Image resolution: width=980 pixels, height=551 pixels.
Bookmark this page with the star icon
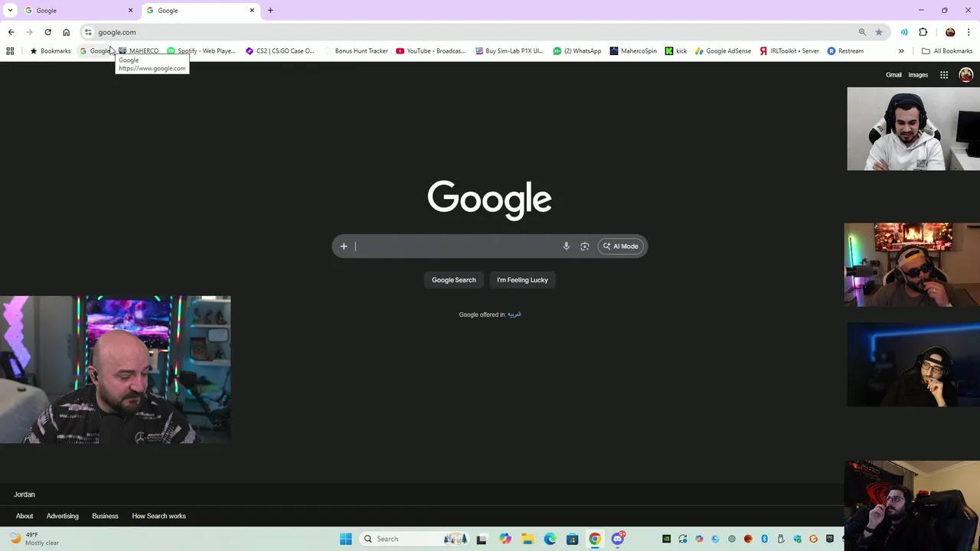[879, 32]
